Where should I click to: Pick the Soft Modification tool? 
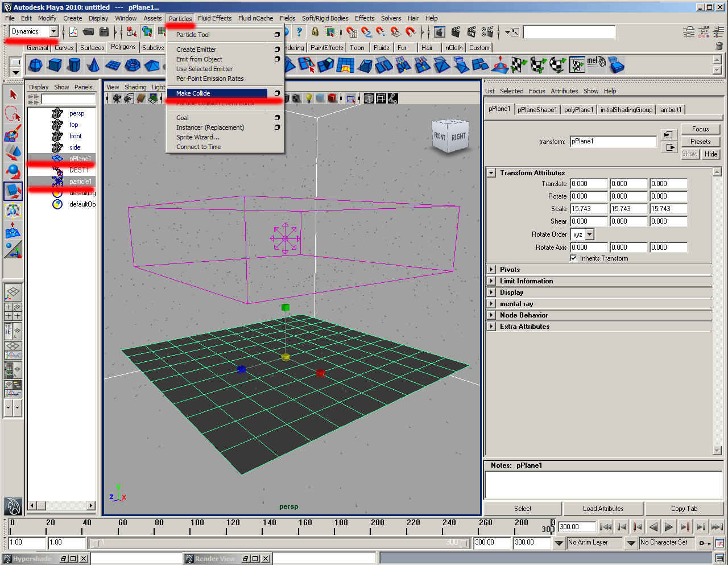click(13, 229)
